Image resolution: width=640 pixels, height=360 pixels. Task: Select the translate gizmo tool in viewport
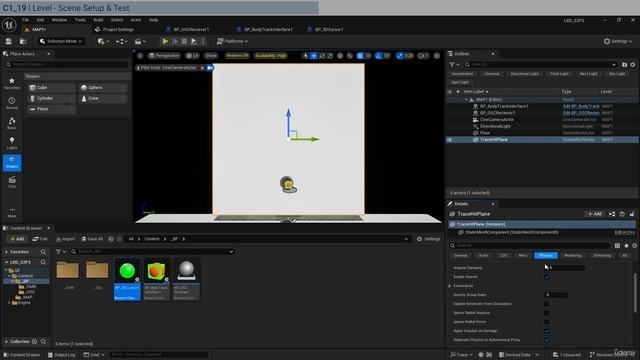pos(314,56)
